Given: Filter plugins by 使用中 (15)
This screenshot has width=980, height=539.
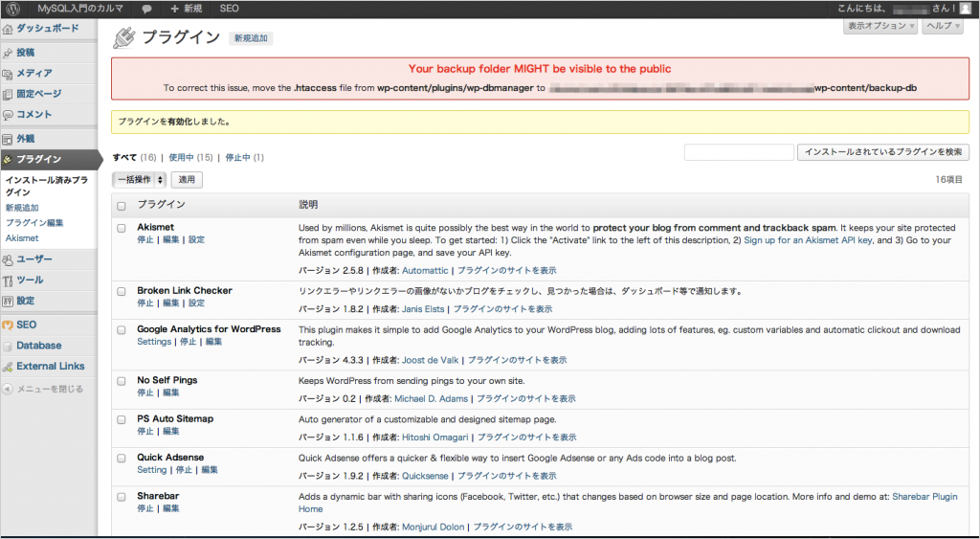Looking at the screenshot, I should [190, 158].
